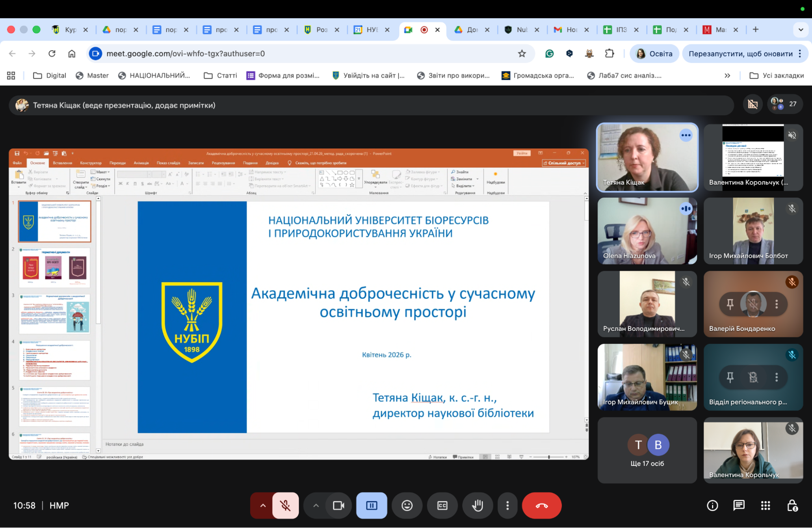Click the red hang-up call button
Viewport: 812px width, 528px height.
click(x=541, y=506)
